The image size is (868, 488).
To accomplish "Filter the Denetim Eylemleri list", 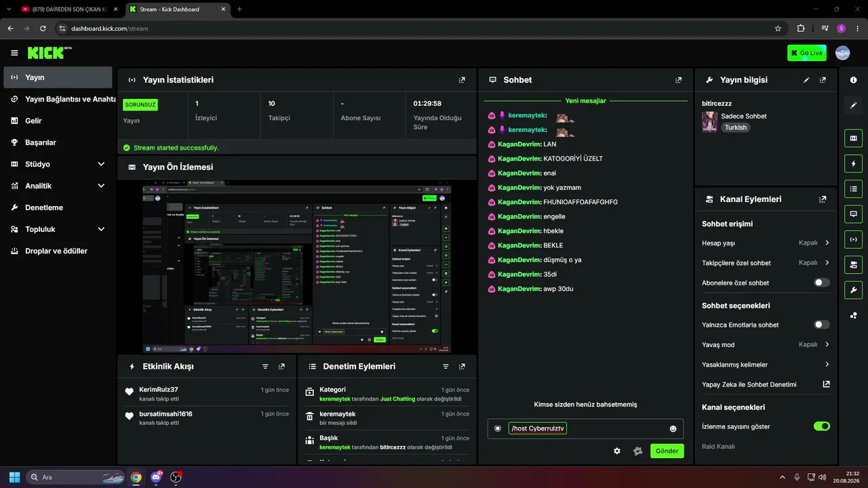I will click(x=446, y=367).
